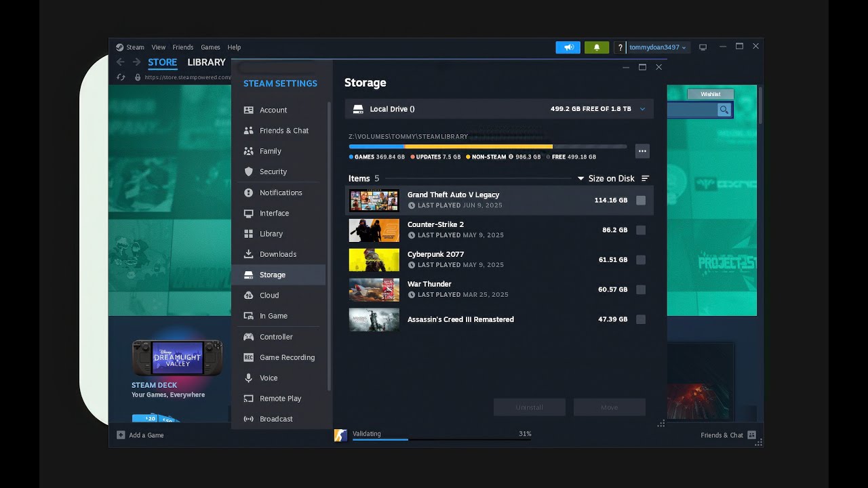Viewport: 868px width, 488px height.
Task: Click the Validating download progress bar
Action: point(441,439)
